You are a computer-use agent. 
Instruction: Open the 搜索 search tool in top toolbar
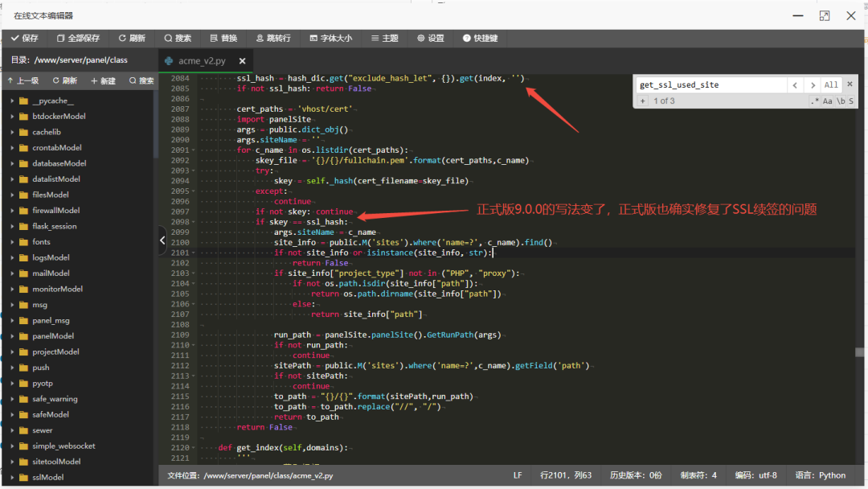point(178,39)
